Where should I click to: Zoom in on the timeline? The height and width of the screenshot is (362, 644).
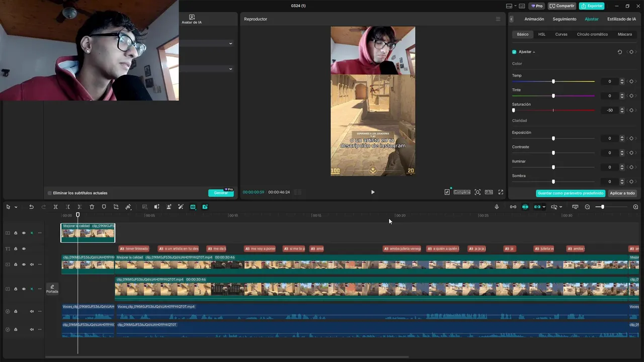635,207
